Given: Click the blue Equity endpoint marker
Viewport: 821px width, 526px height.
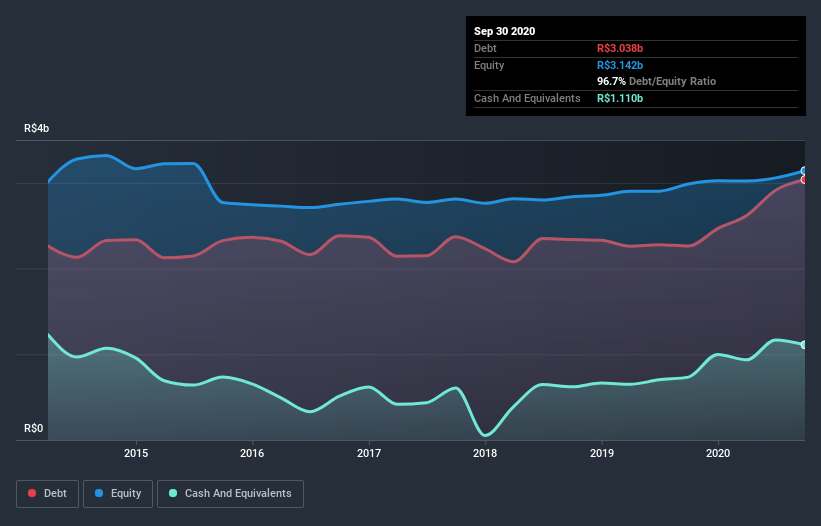Looking at the screenshot, I should (x=804, y=171).
